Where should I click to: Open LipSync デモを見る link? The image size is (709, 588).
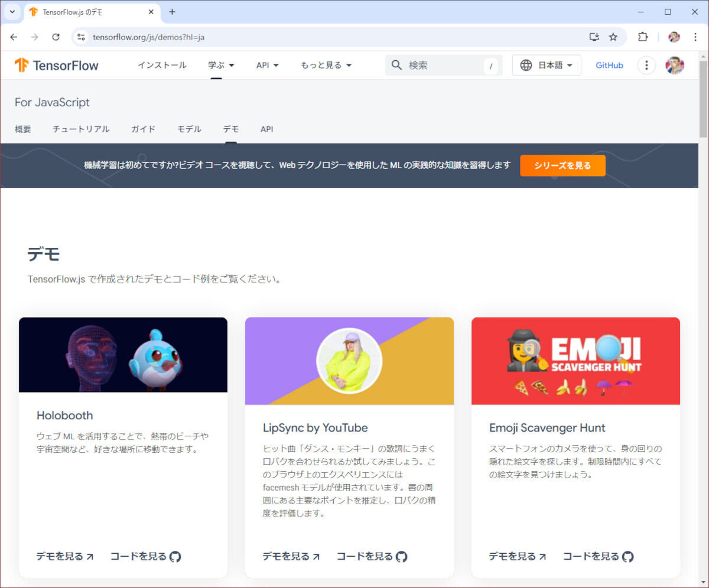(291, 556)
